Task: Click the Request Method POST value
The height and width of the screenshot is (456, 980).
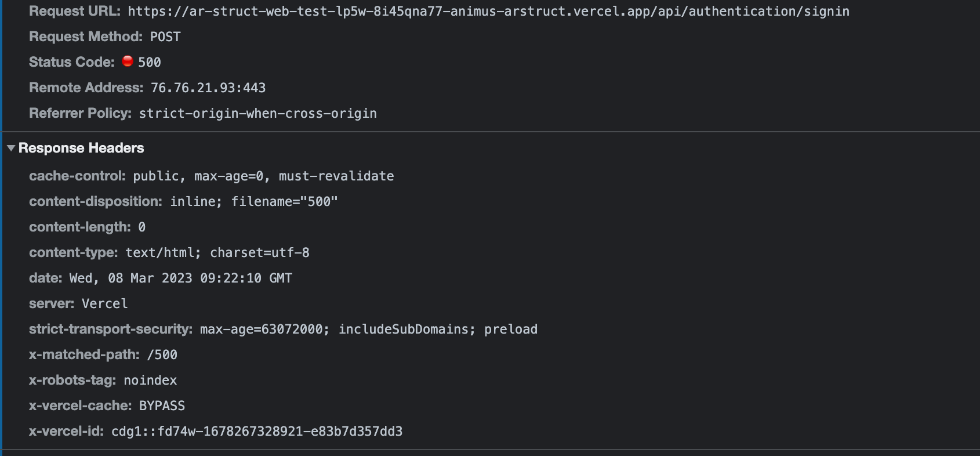Action: (x=165, y=36)
